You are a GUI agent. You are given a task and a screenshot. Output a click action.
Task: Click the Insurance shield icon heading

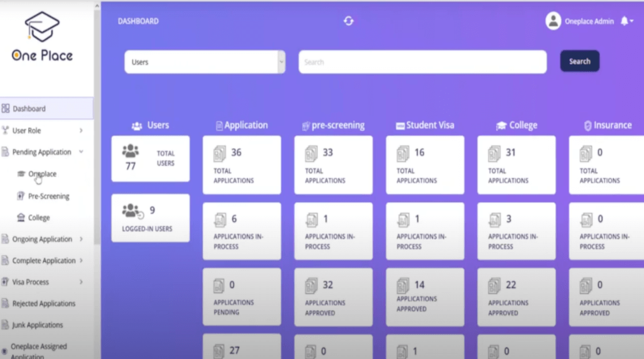pos(587,126)
